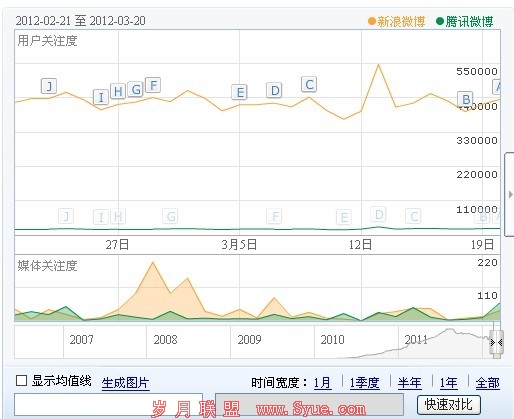Click marker C on orange trend line
Image resolution: width=514 pixels, height=419 pixels.
309,84
